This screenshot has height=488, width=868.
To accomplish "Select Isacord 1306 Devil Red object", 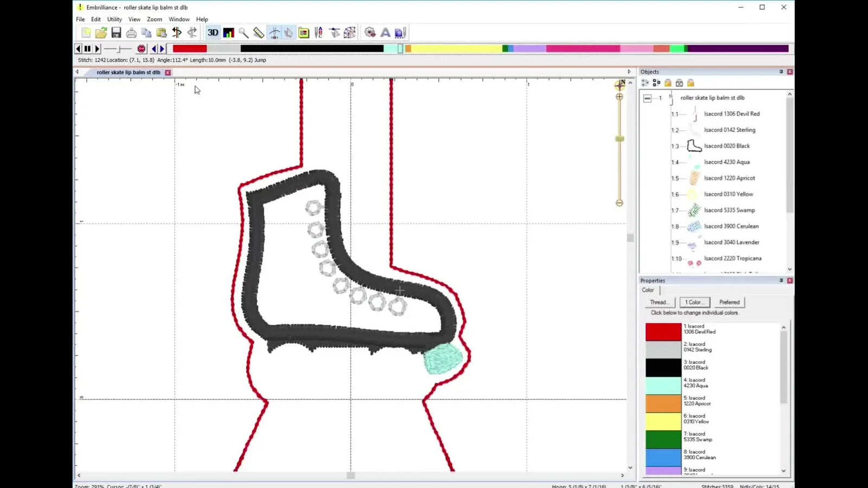I will (732, 114).
